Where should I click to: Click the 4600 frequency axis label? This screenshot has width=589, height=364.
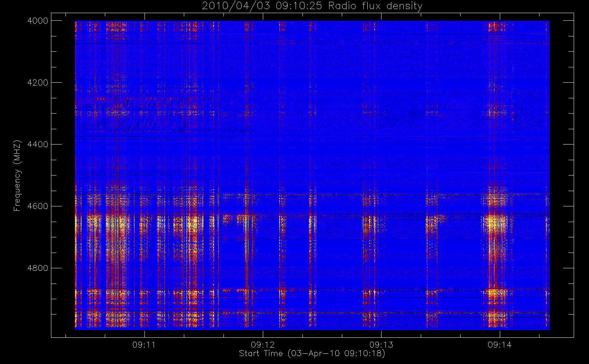38,206
